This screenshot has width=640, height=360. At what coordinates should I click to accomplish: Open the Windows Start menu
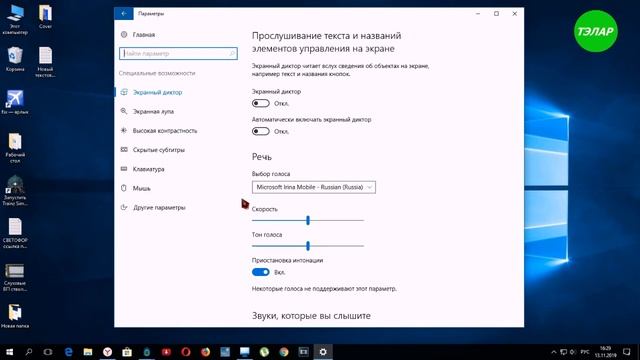9,352
